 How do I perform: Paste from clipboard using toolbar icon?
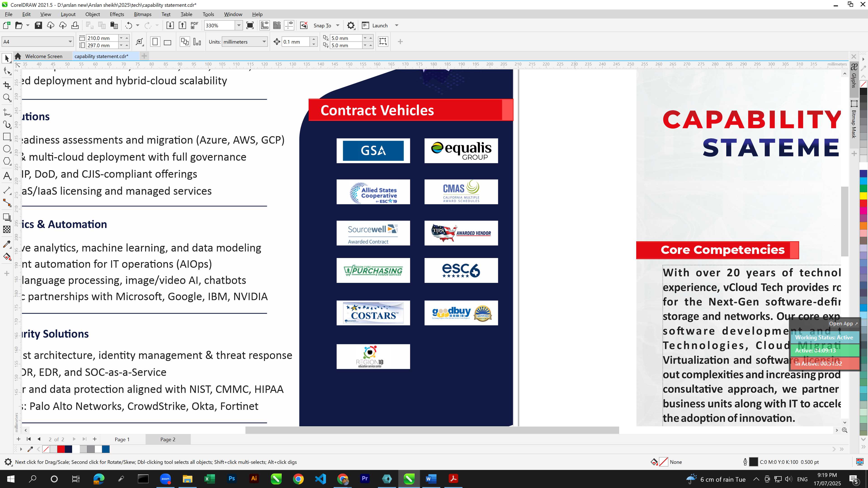tap(114, 25)
